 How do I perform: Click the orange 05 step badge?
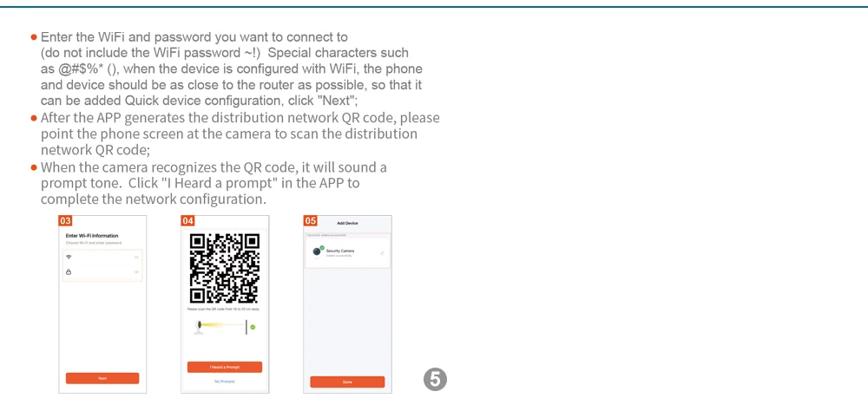[x=310, y=221]
